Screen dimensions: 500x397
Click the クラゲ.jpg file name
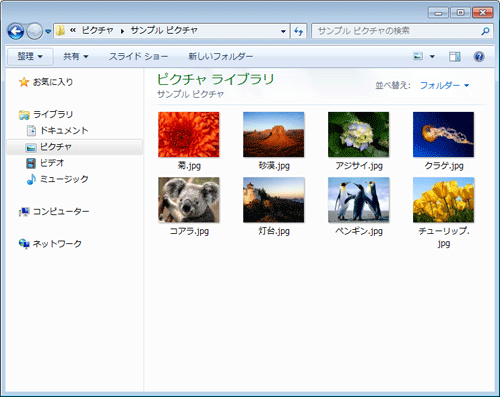click(x=444, y=166)
